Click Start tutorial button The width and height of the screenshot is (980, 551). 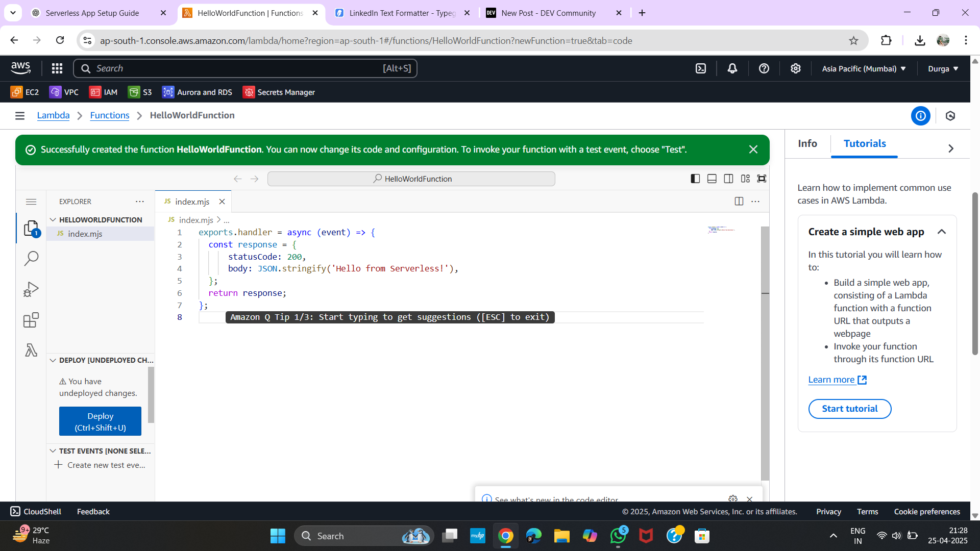point(849,409)
